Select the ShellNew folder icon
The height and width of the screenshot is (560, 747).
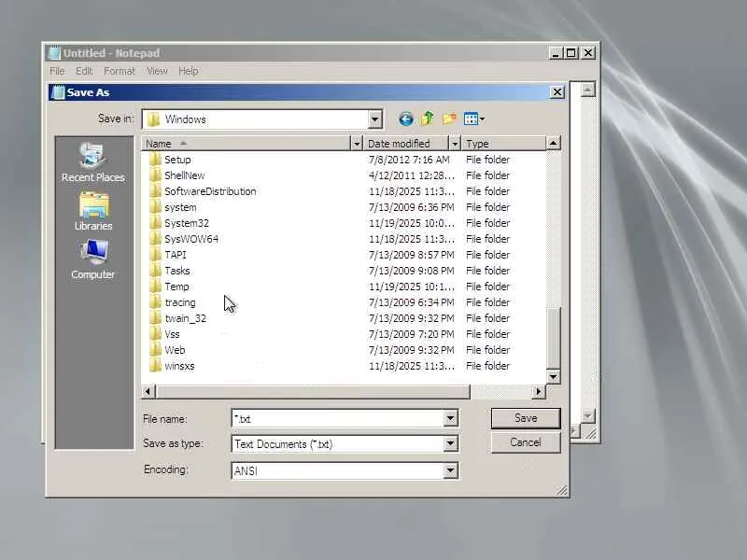[x=155, y=175]
